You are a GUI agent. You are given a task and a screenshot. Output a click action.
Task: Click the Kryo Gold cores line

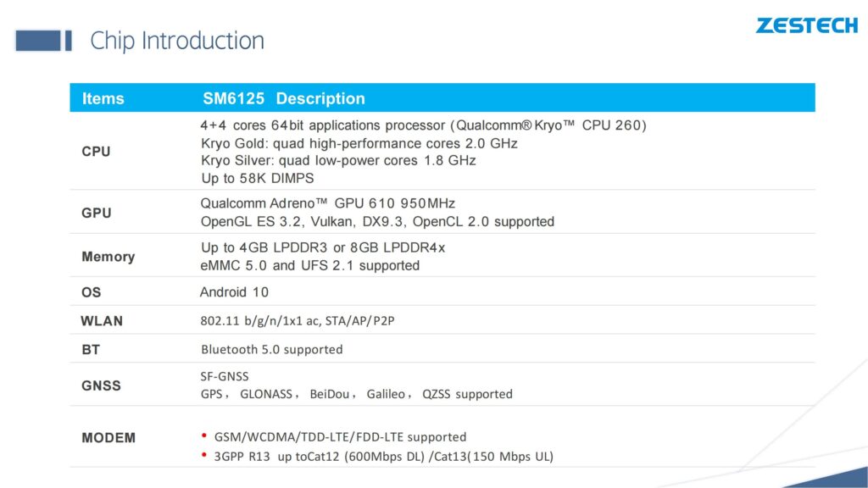pos(359,144)
